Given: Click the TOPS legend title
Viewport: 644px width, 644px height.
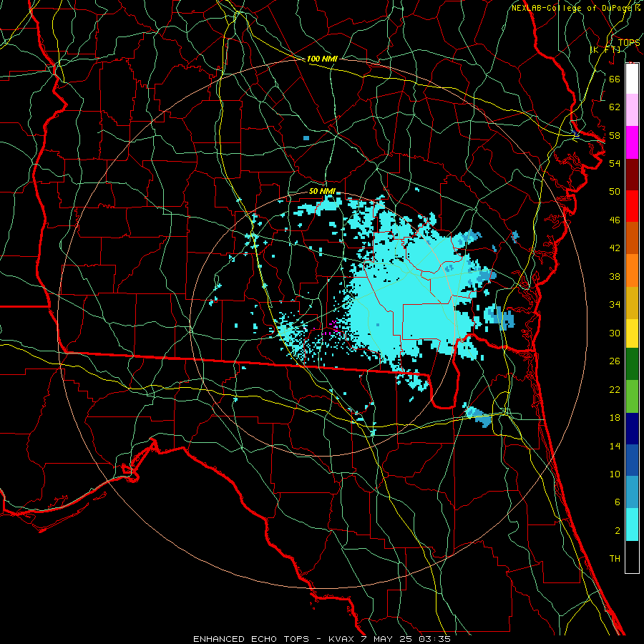Looking at the screenshot, I should pos(629,43).
